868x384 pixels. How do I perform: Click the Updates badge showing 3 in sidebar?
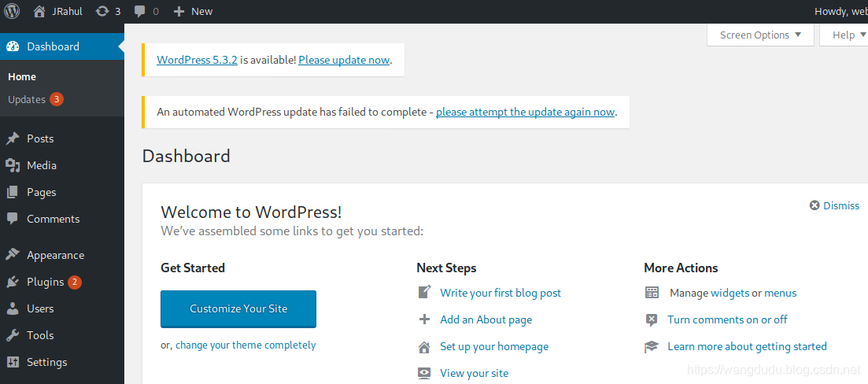(x=57, y=100)
